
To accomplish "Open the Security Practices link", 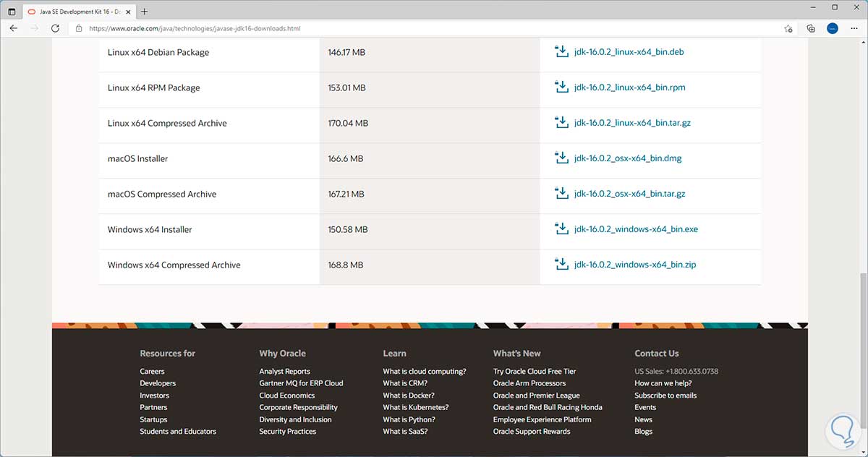I will (287, 432).
